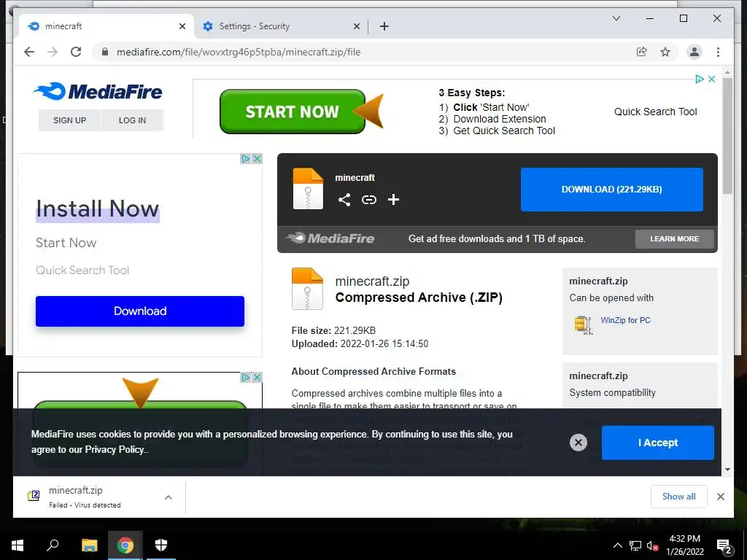Close the downloads bar

click(x=720, y=497)
